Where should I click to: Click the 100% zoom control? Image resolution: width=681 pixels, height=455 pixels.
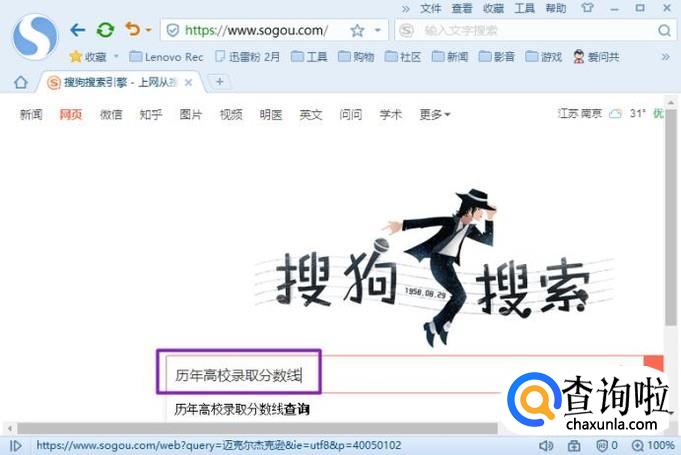point(653,445)
